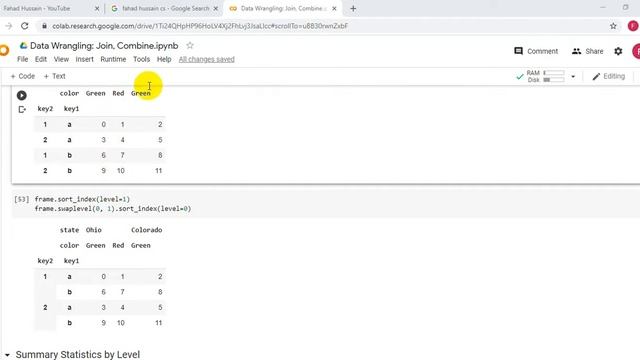Click the Disk usage bar
Screen dimensions: 640x360
[x=554, y=80]
